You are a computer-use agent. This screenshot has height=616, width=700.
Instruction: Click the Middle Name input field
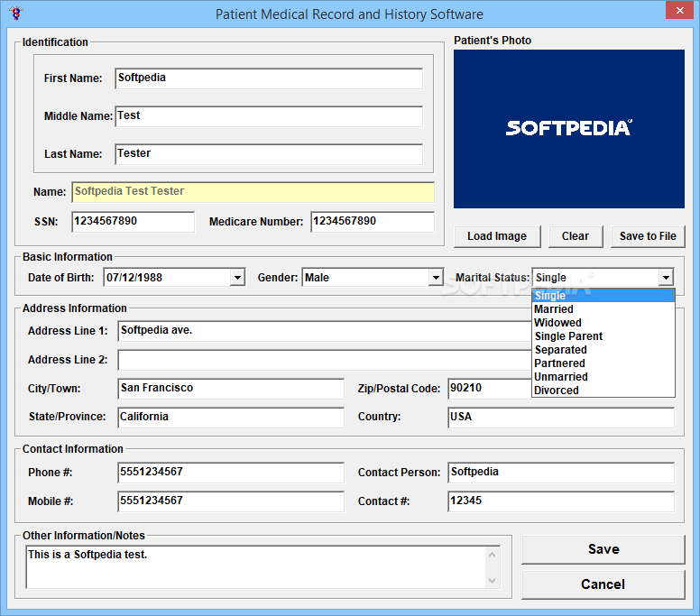coord(269,116)
